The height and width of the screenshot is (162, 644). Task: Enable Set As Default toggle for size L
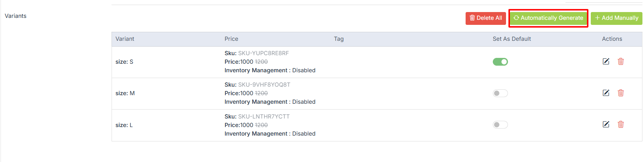click(x=500, y=125)
